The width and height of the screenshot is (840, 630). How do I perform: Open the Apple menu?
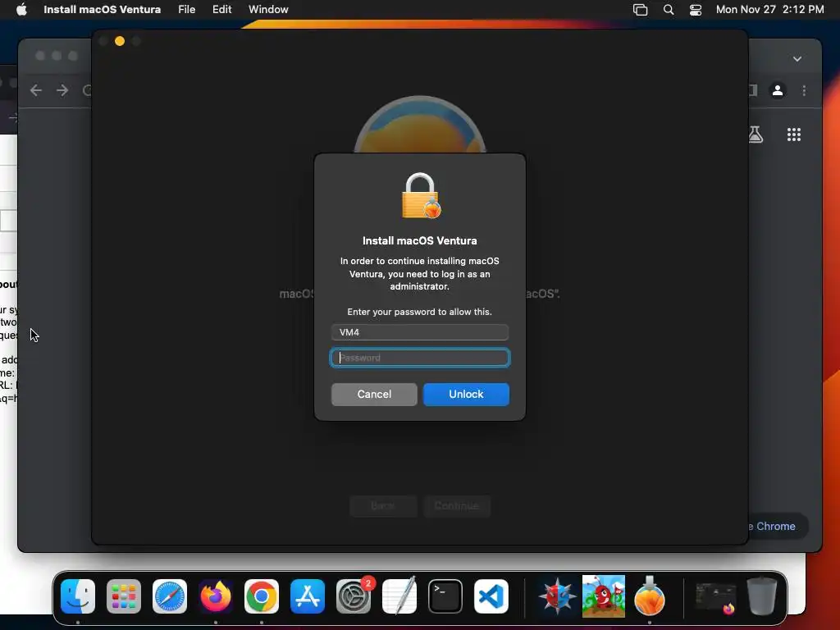21,9
